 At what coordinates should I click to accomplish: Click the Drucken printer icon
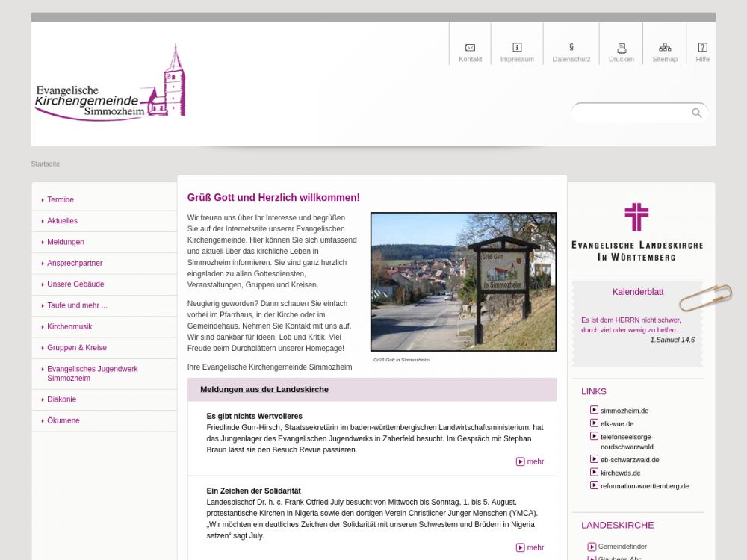[x=621, y=48]
